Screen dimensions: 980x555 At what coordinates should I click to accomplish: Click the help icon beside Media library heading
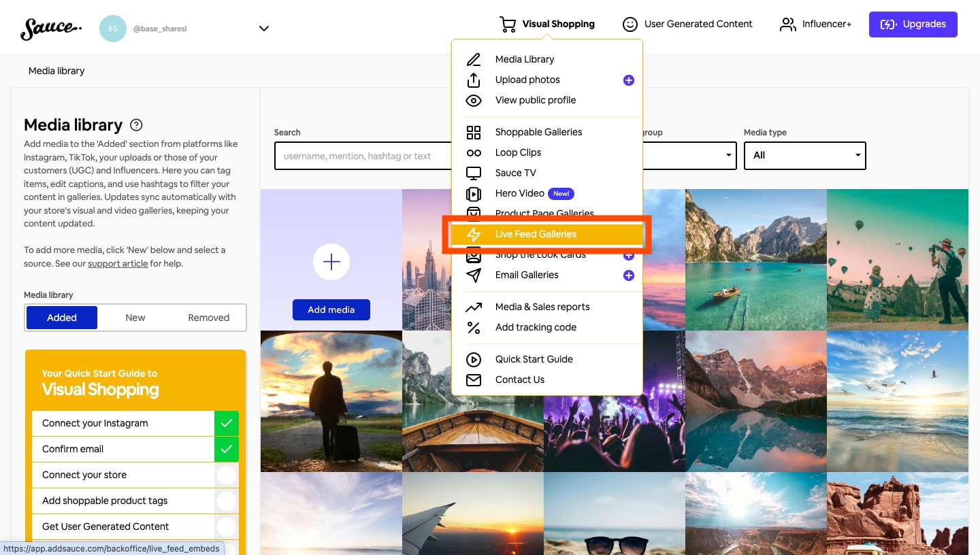pos(136,124)
